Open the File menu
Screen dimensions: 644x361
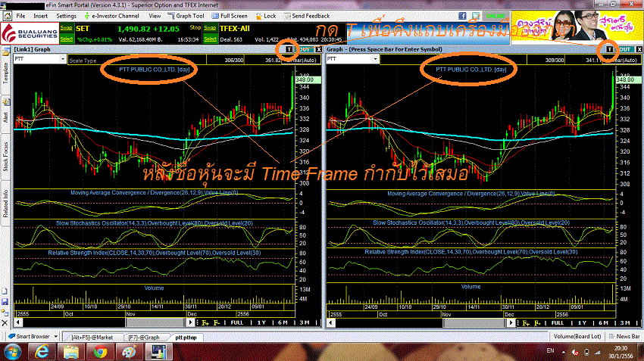[20, 16]
